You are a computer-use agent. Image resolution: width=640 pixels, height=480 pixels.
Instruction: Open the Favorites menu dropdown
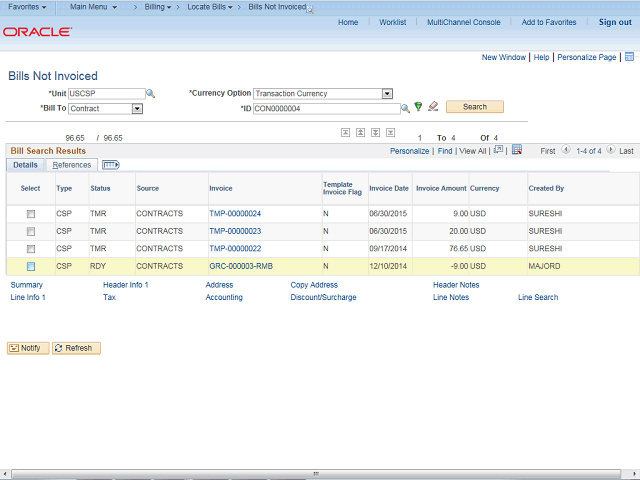[x=27, y=7]
